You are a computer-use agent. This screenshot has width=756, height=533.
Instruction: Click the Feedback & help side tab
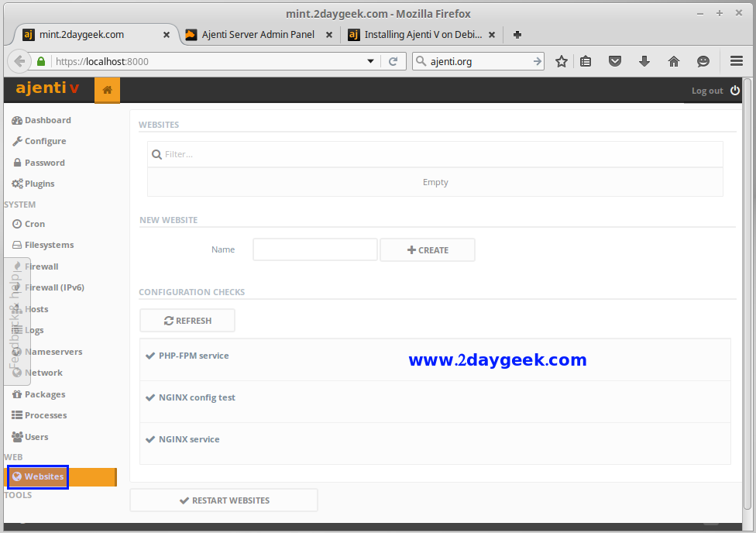[16, 321]
